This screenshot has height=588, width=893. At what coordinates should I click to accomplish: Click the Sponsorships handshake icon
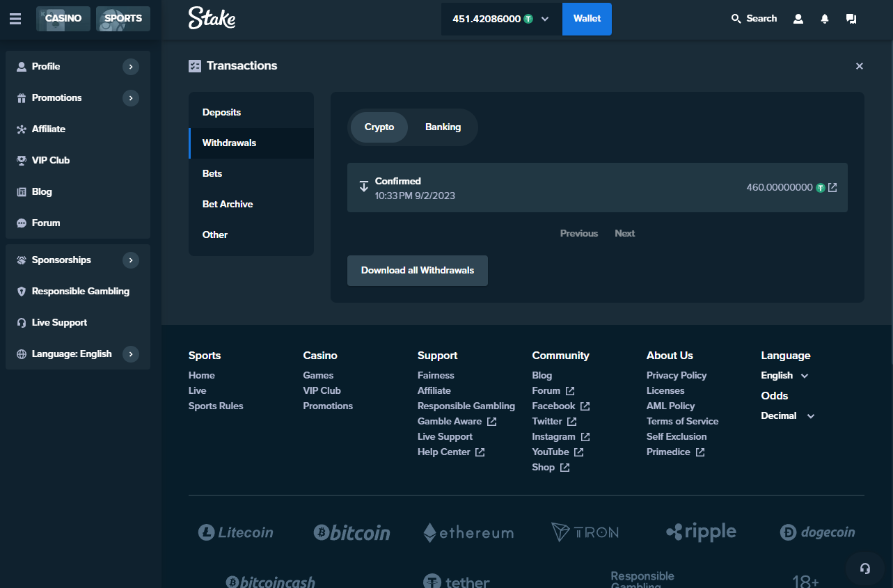(x=22, y=260)
